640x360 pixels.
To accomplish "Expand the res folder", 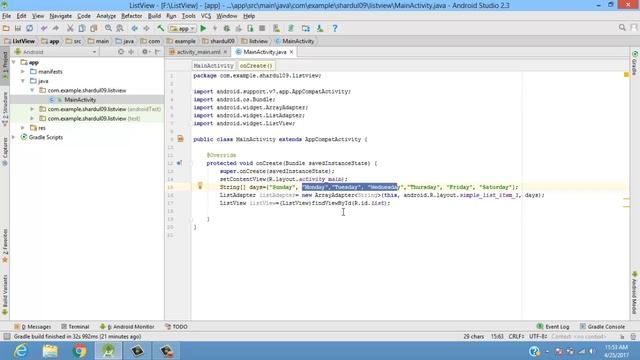I will [x=23, y=128].
